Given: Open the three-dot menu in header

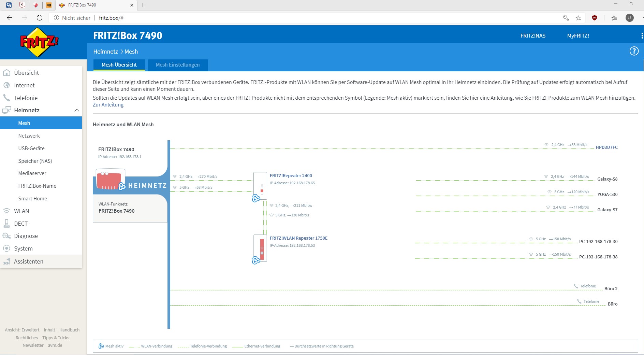Looking at the screenshot, I should pos(642,35).
